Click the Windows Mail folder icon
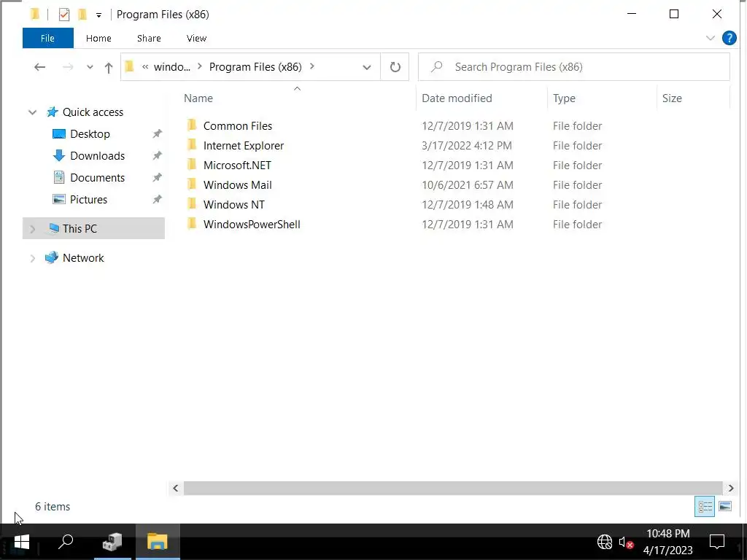Image resolution: width=747 pixels, height=560 pixels. pos(192,184)
